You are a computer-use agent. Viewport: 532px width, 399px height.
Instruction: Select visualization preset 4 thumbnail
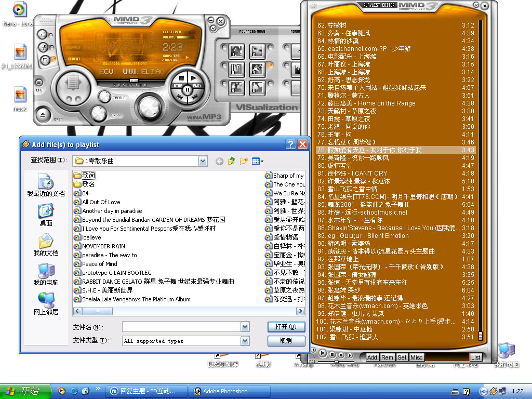(x=257, y=69)
